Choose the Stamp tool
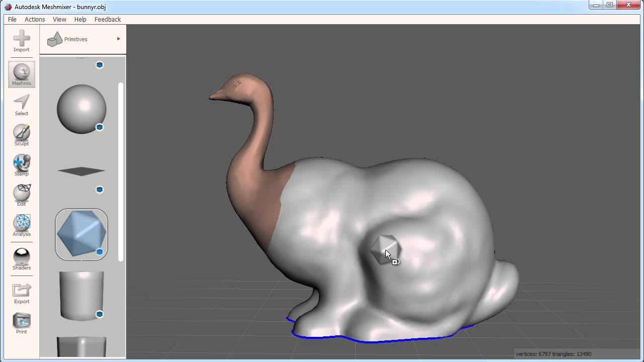This screenshot has height=362, width=644. tap(22, 165)
